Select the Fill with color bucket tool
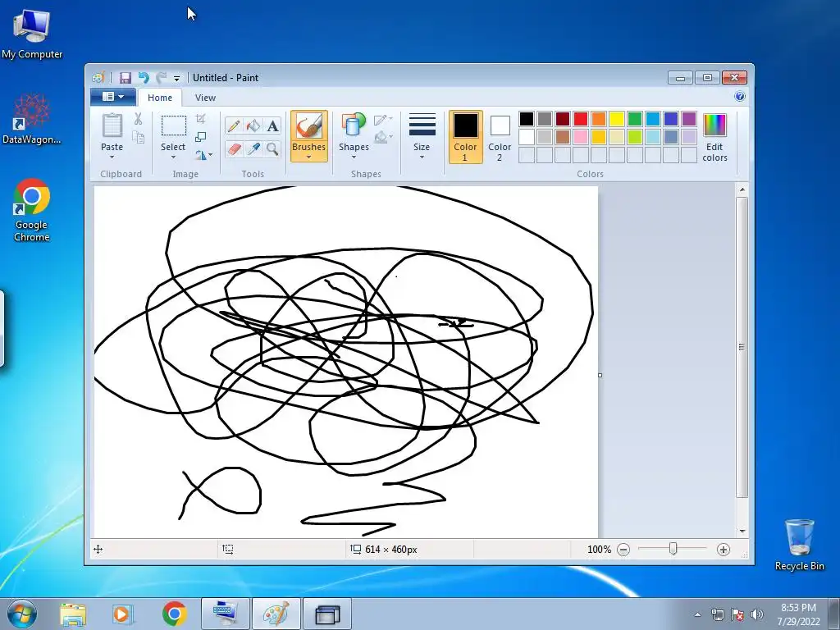Image resolution: width=840 pixels, height=630 pixels. pyautogui.click(x=253, y=126)
